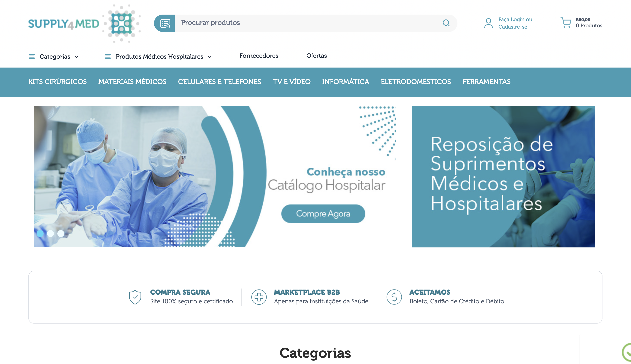Click the Supply4Med logo

(x=85, y=24)
